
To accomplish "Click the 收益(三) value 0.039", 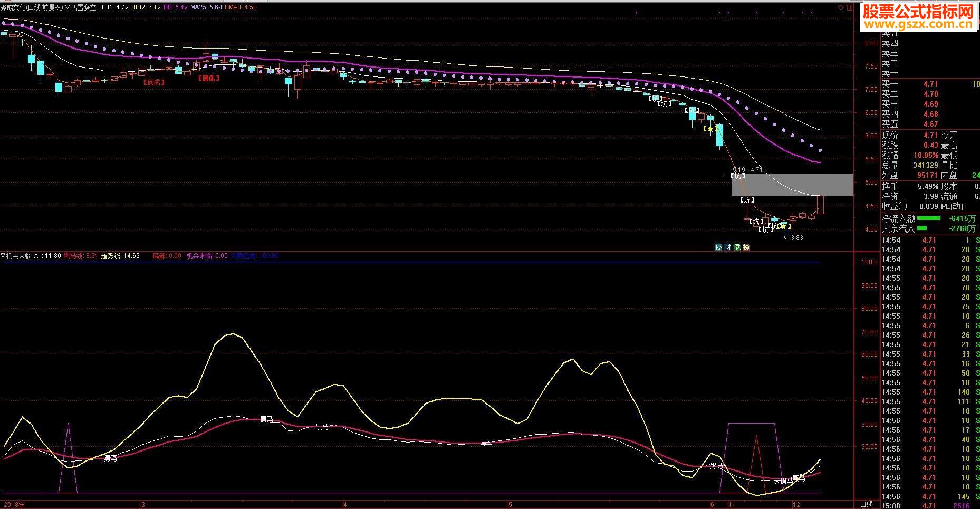I will (x=928, y=206).
